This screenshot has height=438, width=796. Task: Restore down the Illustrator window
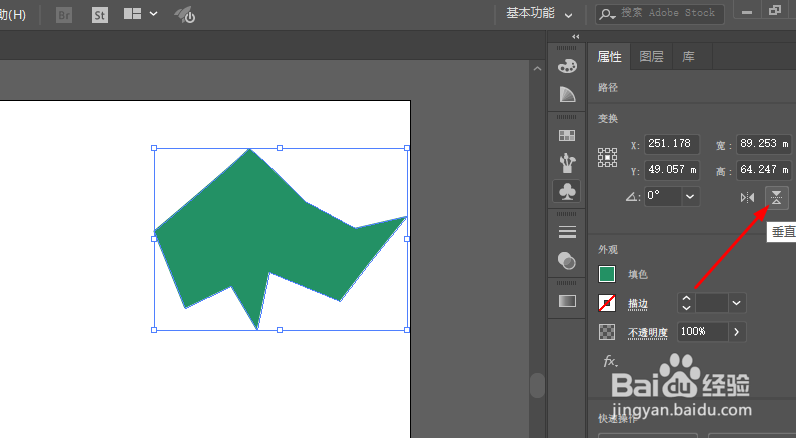(775, 11)
